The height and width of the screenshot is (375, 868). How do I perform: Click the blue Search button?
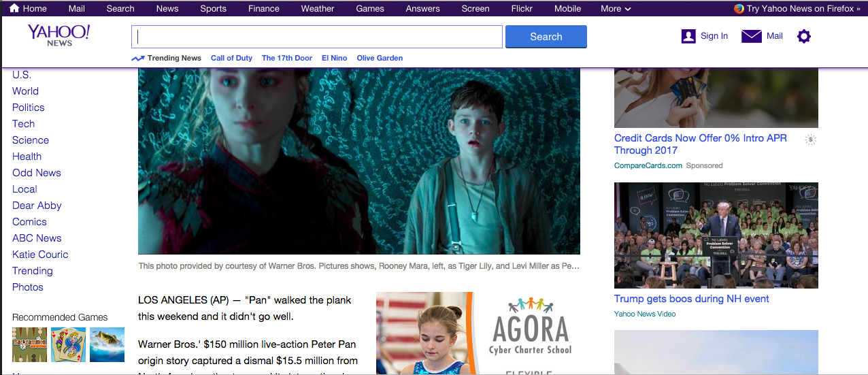click(546, 37)
